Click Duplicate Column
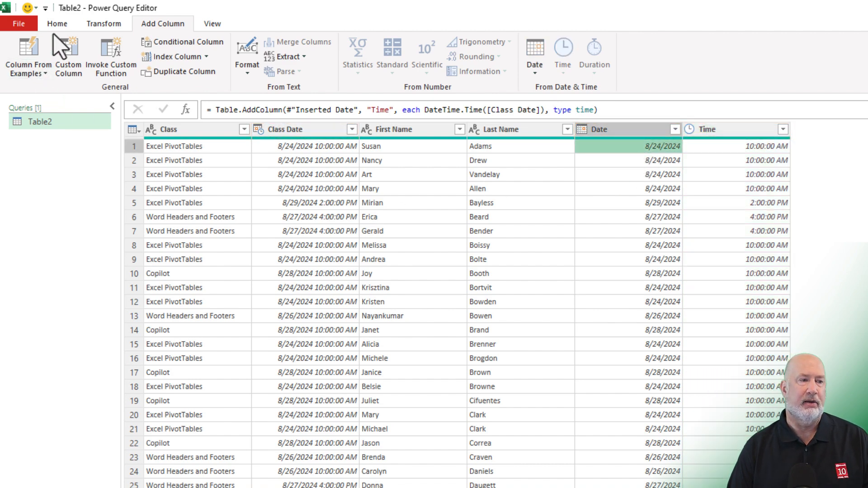 pyautogui.click(x=179, y=71)
